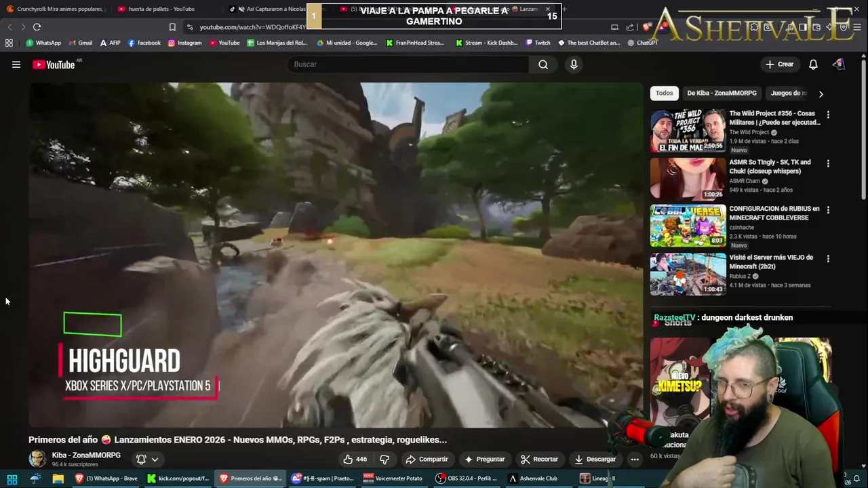The height and width of the screenshot is (488, 868).
Task: Open the WhatsApp - Brave taskbar window
Action: [x=106, y=479]
